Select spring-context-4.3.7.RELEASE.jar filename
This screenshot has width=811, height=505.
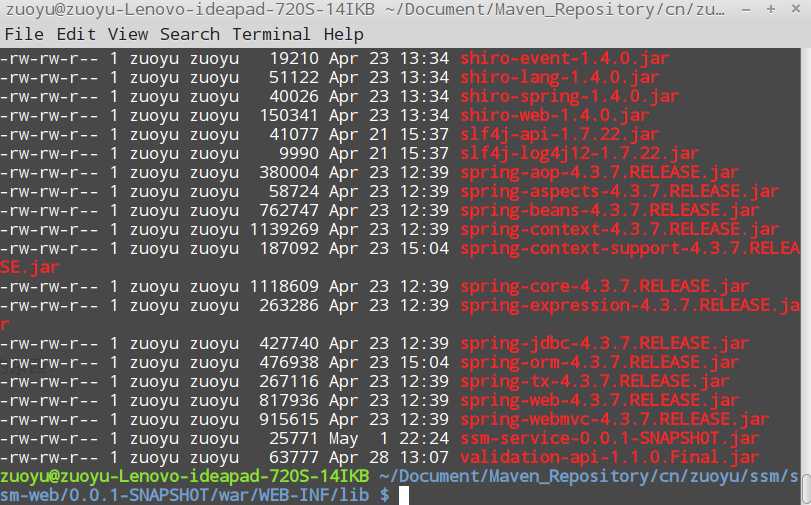click(x=620, y=229)
